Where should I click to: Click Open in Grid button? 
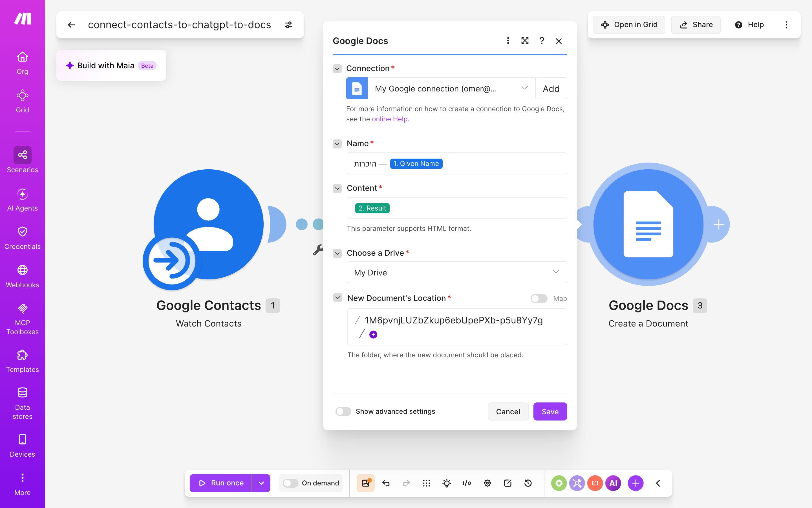coord(629,25)
